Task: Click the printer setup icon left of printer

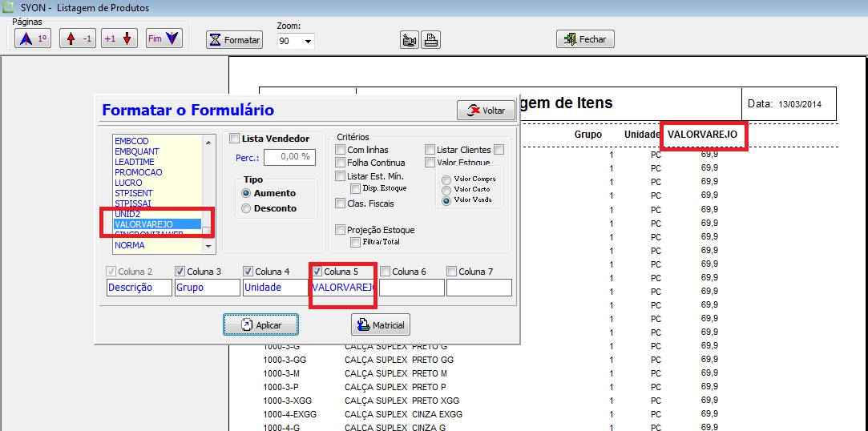Action: click(x=410, y=40)
